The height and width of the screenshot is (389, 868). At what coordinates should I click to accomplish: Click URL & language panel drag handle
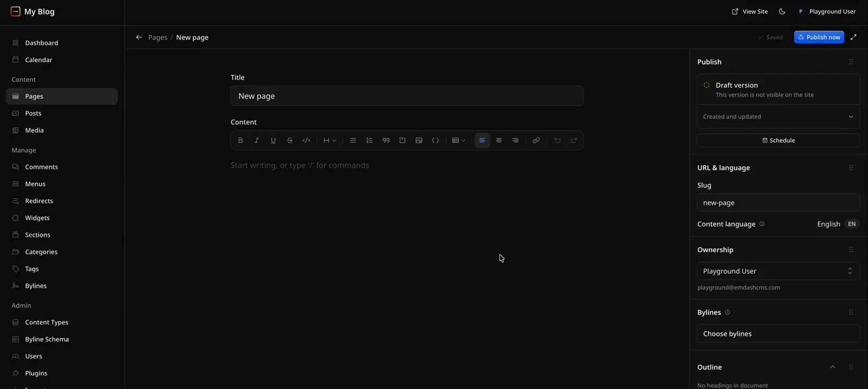(851, 168)
